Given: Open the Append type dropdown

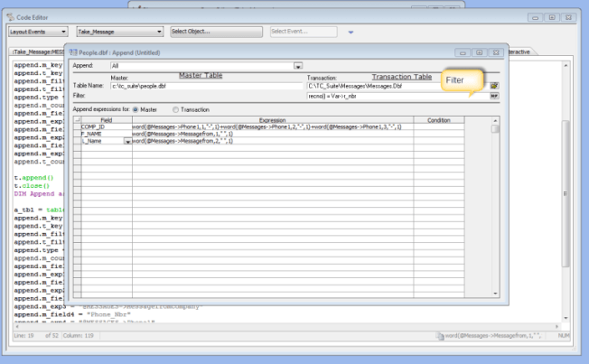Looking at the screenshot, I should [x=297, y=66].
